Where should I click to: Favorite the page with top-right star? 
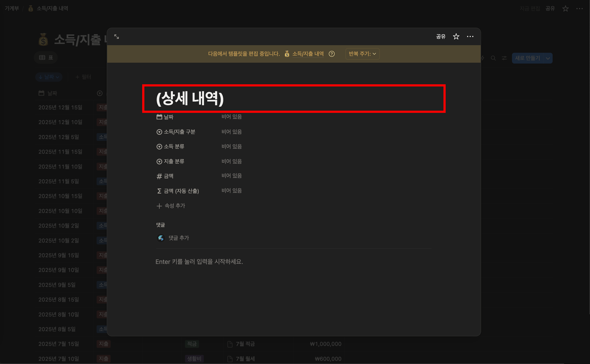click(x=565, y=9)
